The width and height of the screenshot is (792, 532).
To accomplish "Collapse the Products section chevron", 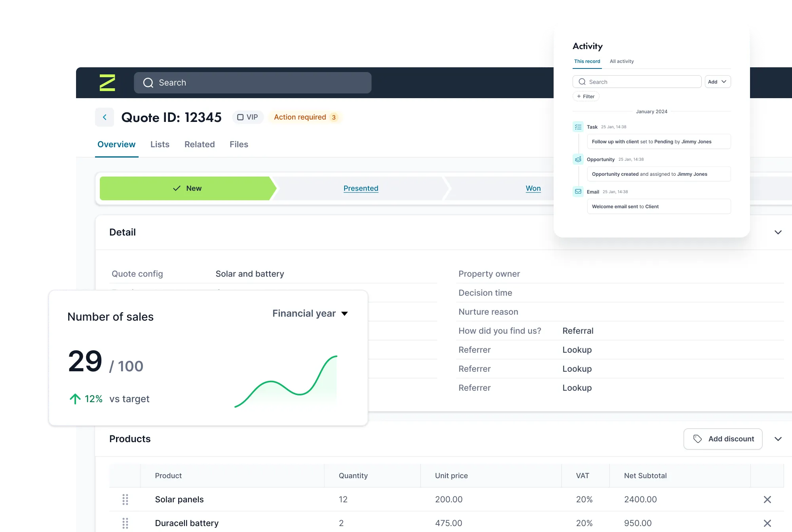I will pyautogui.click(x=778, y=439).
